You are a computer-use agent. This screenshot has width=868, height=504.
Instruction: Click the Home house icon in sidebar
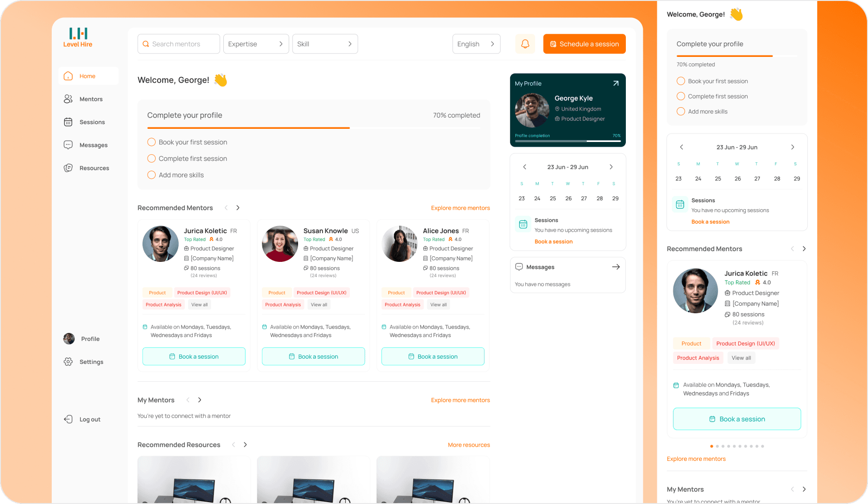68,76
